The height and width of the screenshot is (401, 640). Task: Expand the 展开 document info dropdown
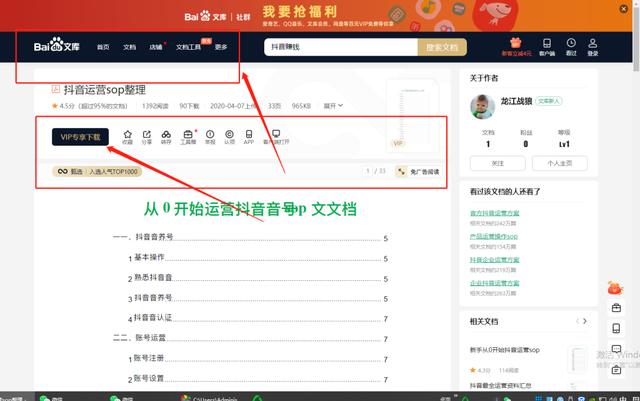333,106
